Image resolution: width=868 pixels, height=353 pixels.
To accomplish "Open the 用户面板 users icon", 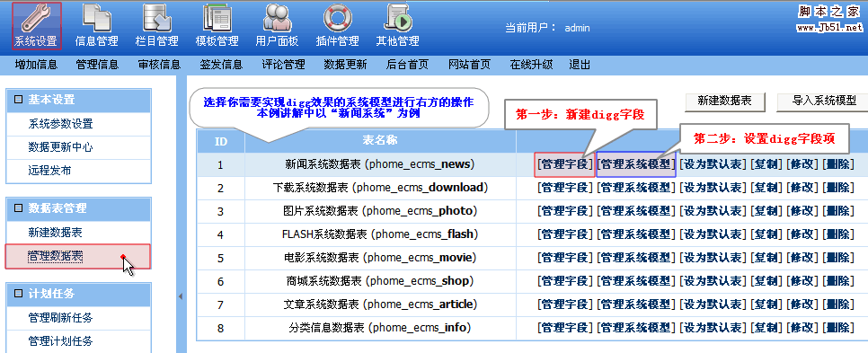I will click(277, 25).
